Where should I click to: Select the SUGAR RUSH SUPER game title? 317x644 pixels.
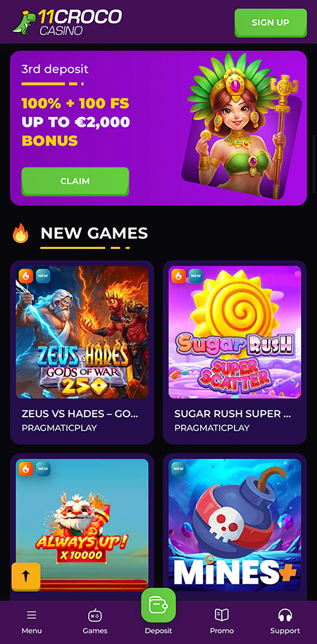pyautogui.click(x=232, y=414)
